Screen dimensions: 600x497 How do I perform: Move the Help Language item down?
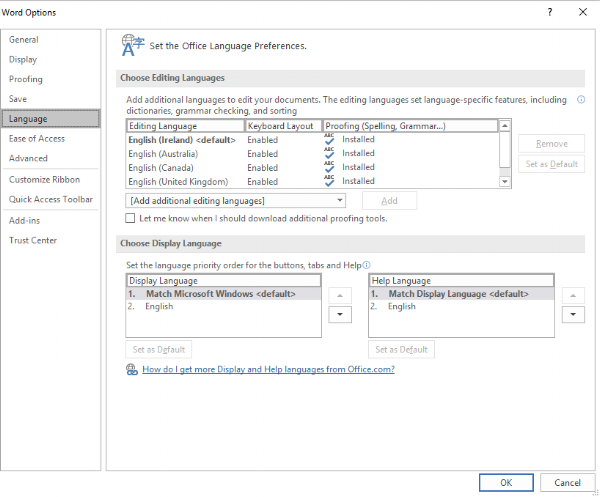573,314
